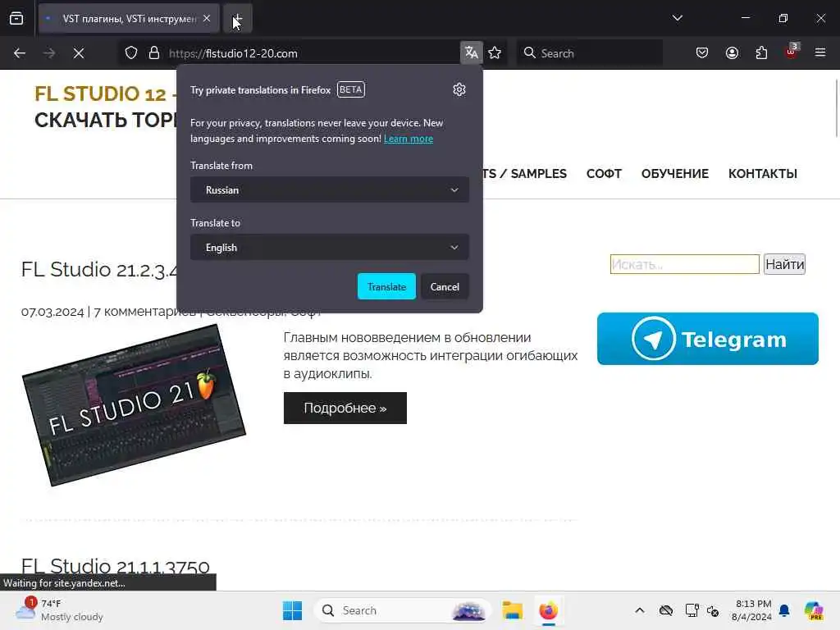Viewport: 840px width, 630px height.
Task: Follow the Learn more link
Action: tap(409, 139)
